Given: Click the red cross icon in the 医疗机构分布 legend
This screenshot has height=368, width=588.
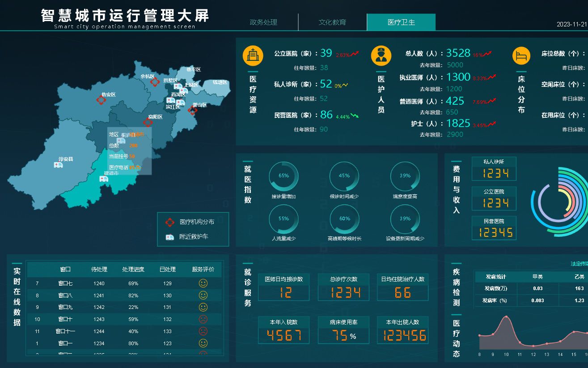Looking at the screenshot, I should [x=169, y=222].
